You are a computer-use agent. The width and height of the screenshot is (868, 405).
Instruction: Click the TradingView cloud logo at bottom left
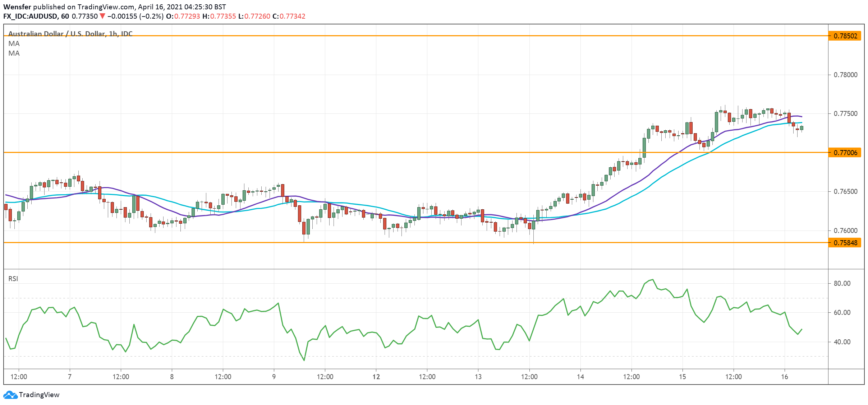click(x=10, y=395)
